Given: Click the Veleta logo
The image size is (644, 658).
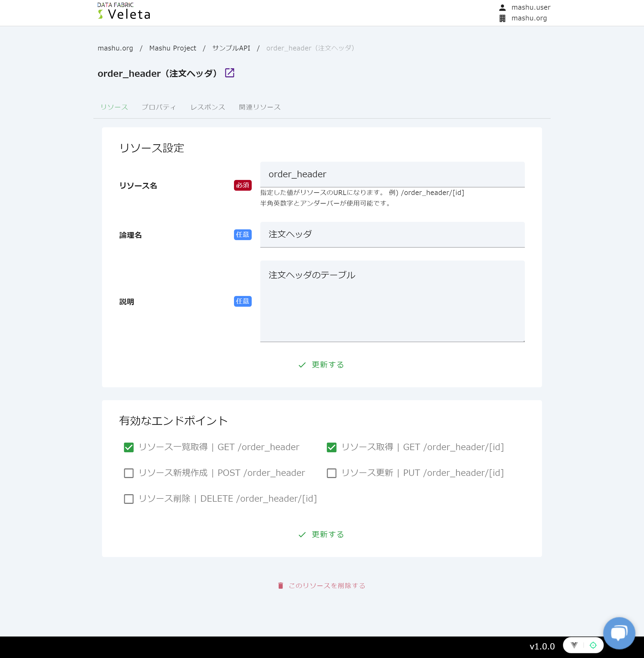Looking at the screenshot, I should 124,12.
